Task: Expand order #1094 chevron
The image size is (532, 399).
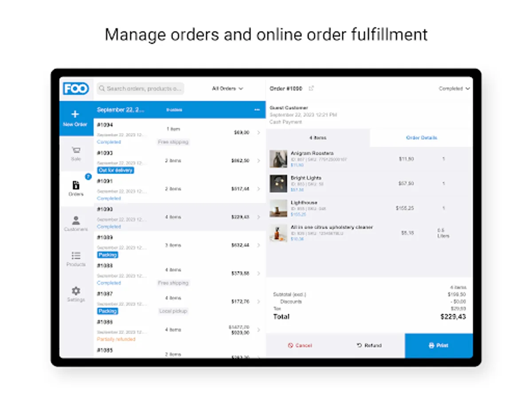Action: [258, 133]
